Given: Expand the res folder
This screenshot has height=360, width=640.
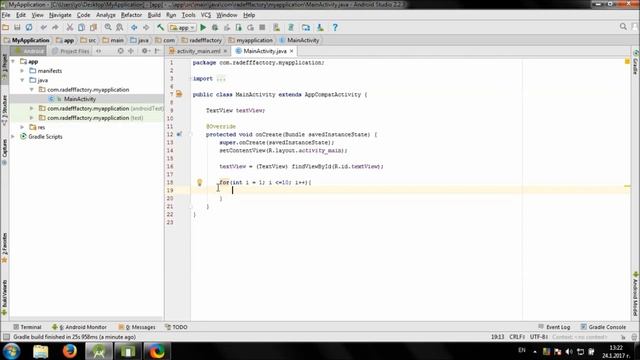Looking at the screenshot, I should pyautogui.click(x=22, y=127).
